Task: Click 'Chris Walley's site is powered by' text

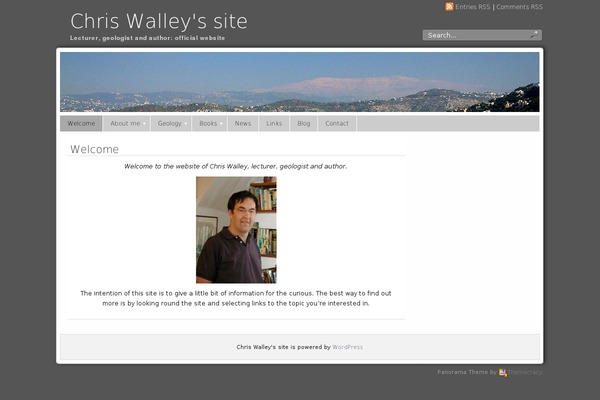Action: click(283, 347)
